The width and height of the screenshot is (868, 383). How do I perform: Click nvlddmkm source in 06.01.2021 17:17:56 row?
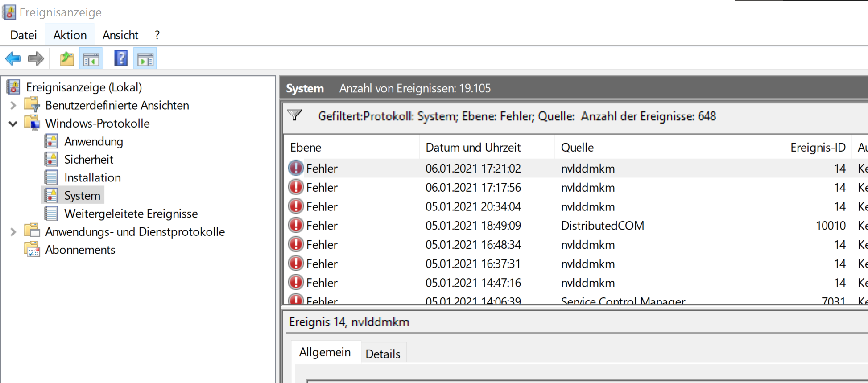click(588, 187)
